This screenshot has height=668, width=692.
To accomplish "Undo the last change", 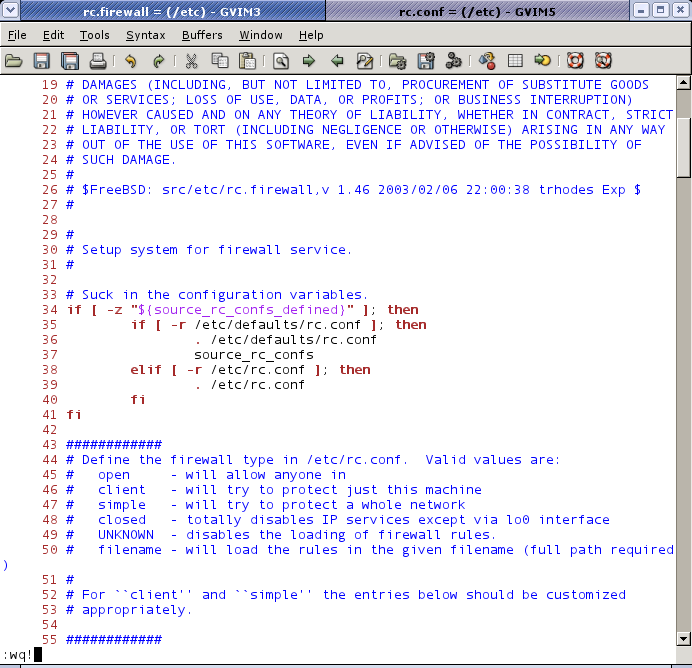I will 131,60.
